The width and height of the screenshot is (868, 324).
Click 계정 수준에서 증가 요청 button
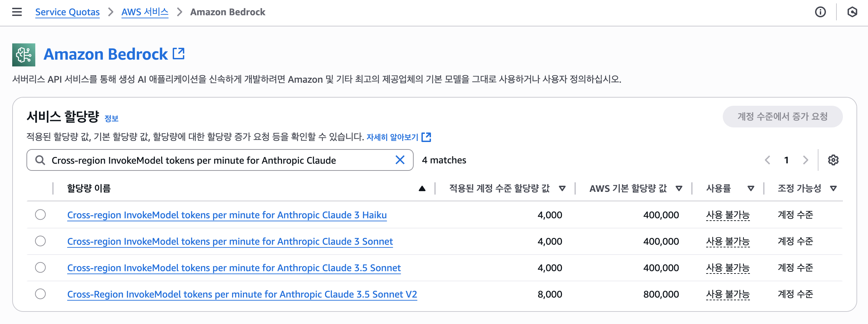[x=782, y=117]
